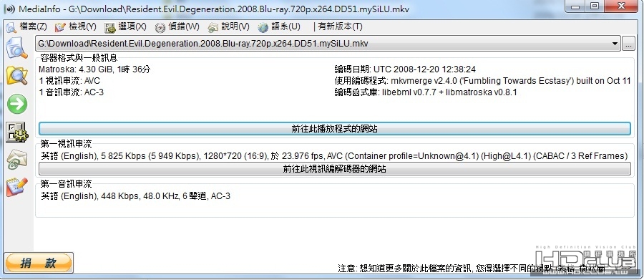The image size is (644, 280).
Task: Click the open folder icon with magnifier
Action: (17, 76)
